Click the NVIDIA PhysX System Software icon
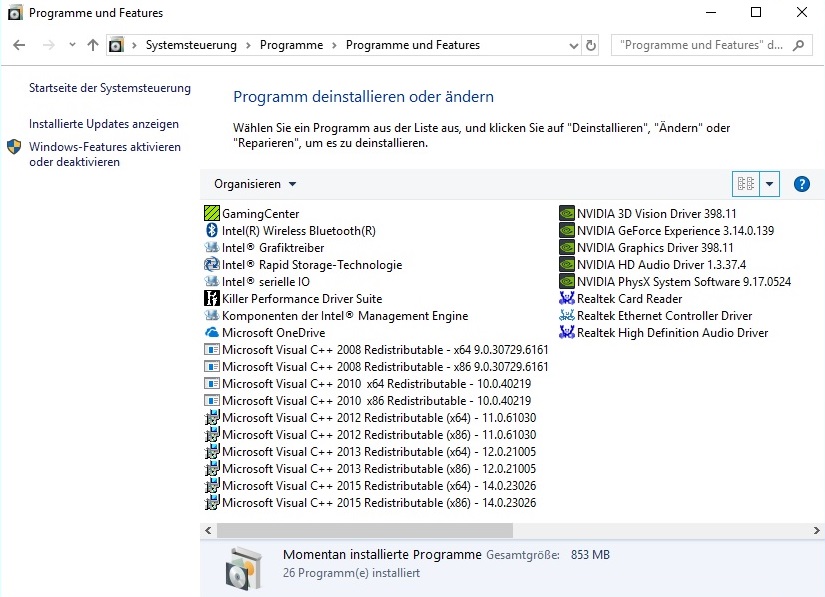This screenshot has height=597, width=825. point(567,281)
